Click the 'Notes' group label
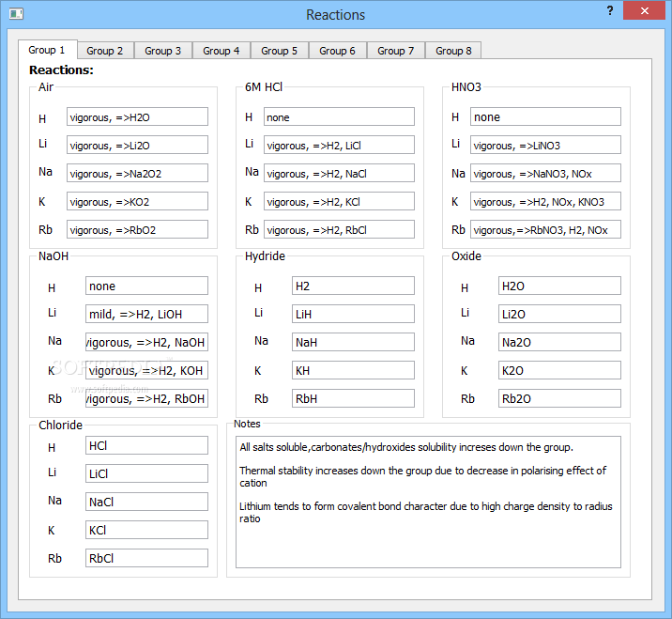 point(247,424)
